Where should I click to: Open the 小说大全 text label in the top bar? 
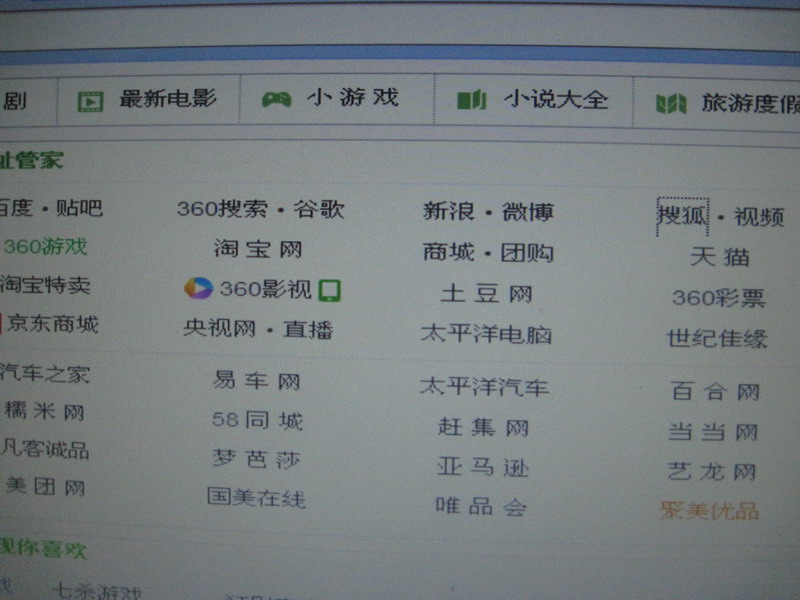(x=556, y=99)
